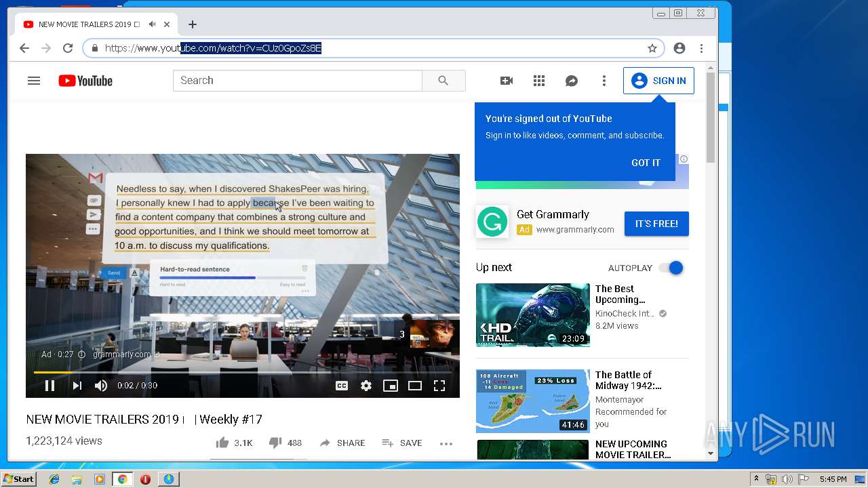Open create video camera icon
868x488 pixels.
tap(507, 81)
